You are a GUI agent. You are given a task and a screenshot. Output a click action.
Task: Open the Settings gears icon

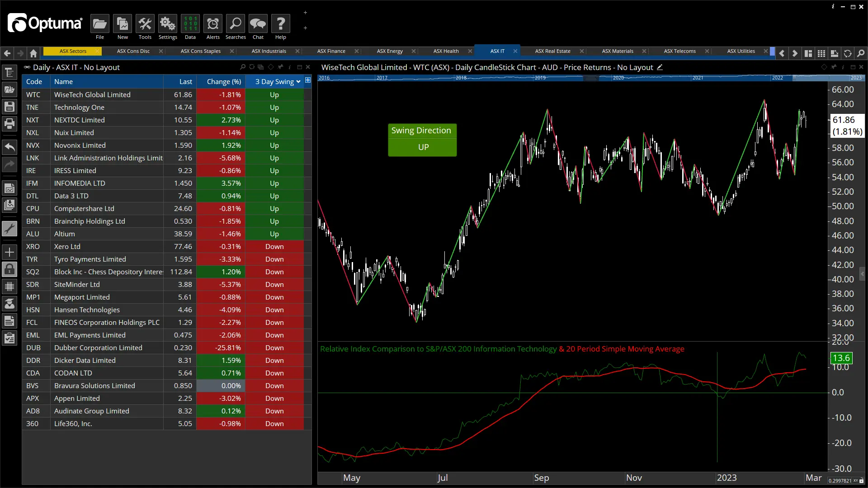(168, 24)
